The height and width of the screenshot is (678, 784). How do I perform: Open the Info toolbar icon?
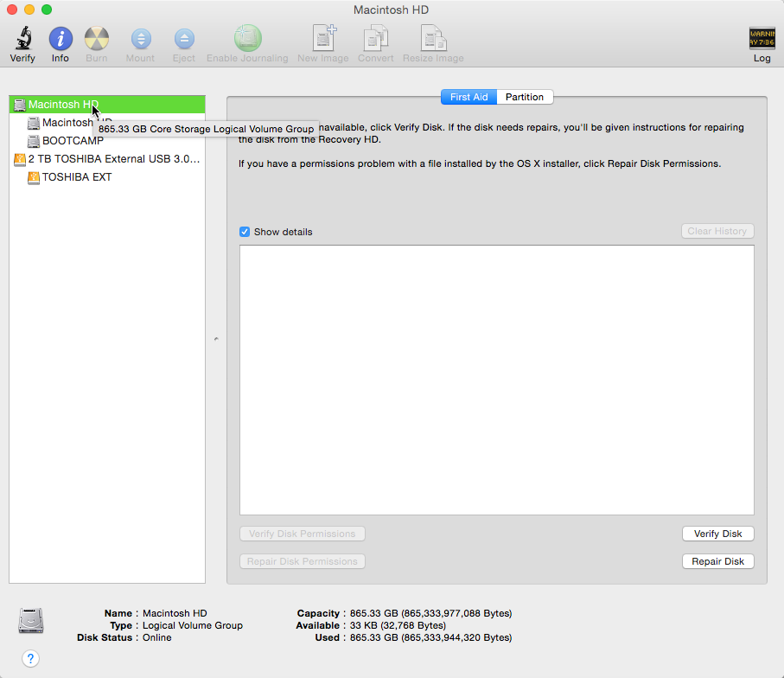pos(61,39)
